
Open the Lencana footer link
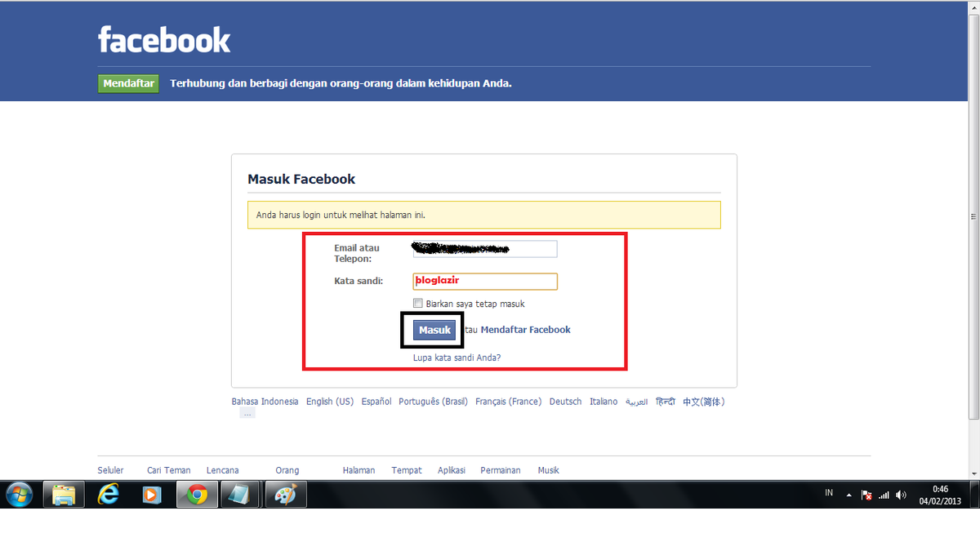point(223,470)
